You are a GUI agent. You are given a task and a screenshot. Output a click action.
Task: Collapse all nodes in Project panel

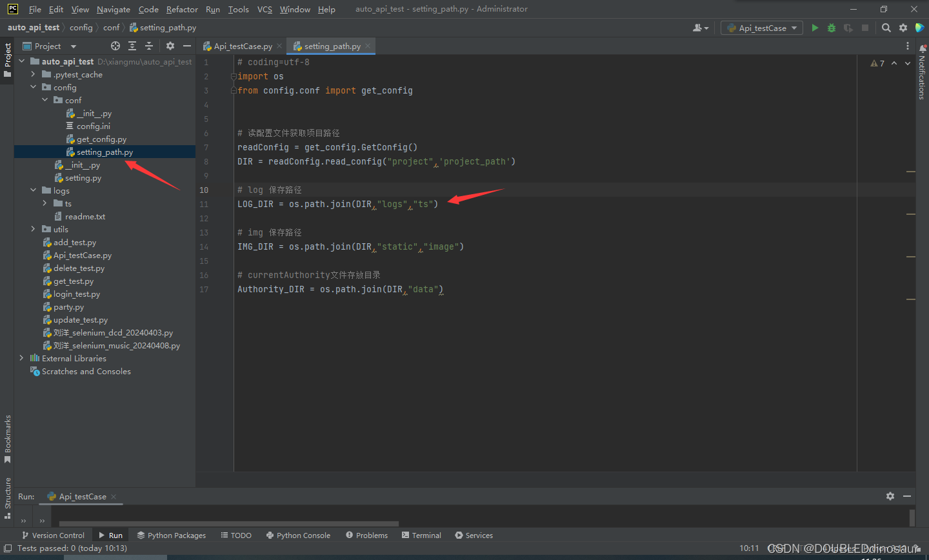[x=148, y=46]
